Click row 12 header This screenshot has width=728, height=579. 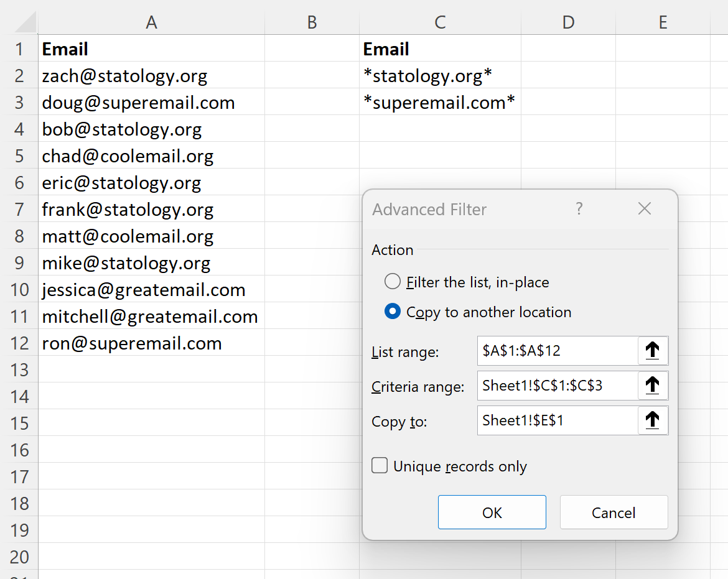(21, 343)
